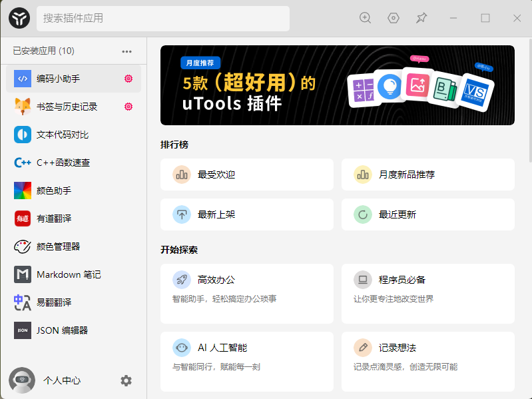
Task: Click the uTools logo icon
Action: tap(19, 18)
